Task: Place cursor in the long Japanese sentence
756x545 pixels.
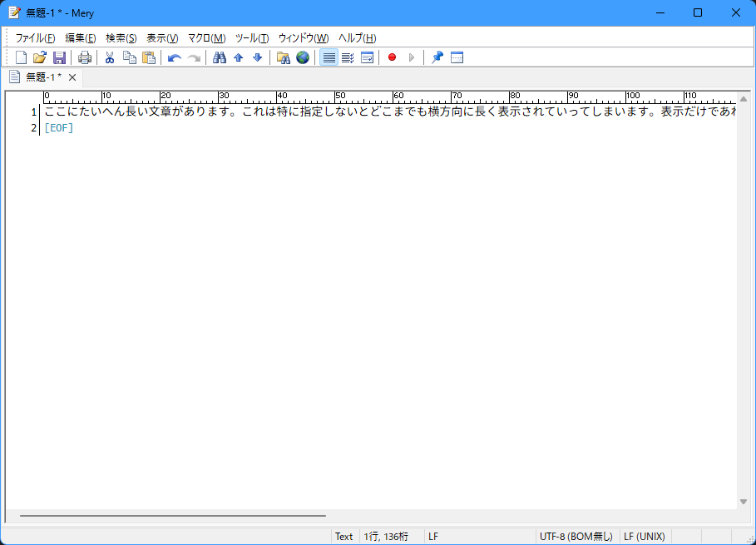Action: 389,111
